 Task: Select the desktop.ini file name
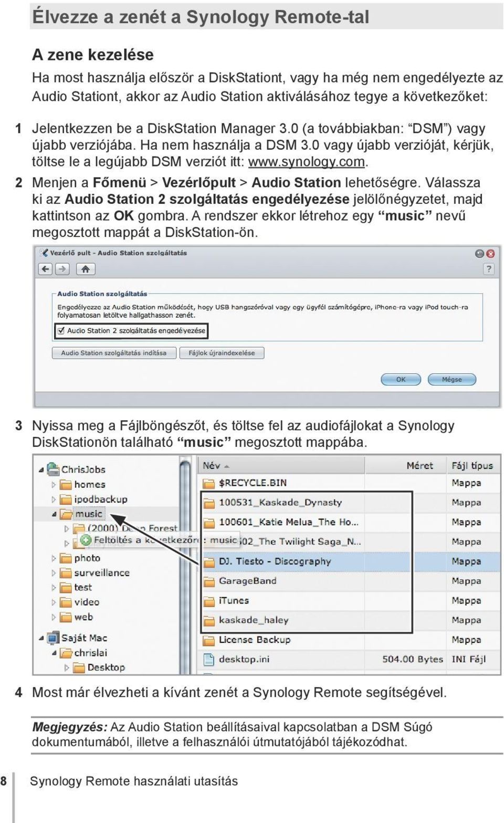[x=244, y=659]
